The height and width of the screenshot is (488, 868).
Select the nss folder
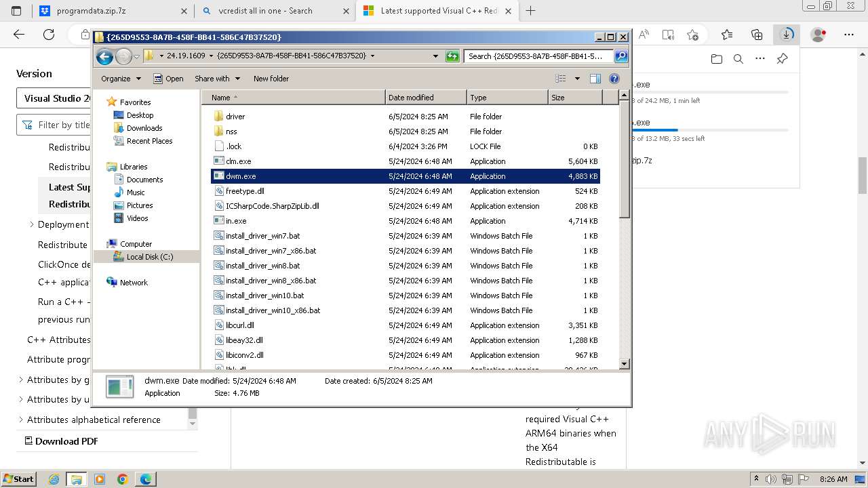[x=406, y=131]
